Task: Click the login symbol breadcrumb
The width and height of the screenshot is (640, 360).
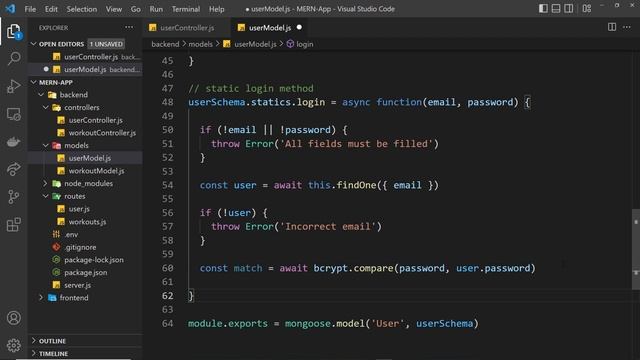Action: tap(300, 44)
